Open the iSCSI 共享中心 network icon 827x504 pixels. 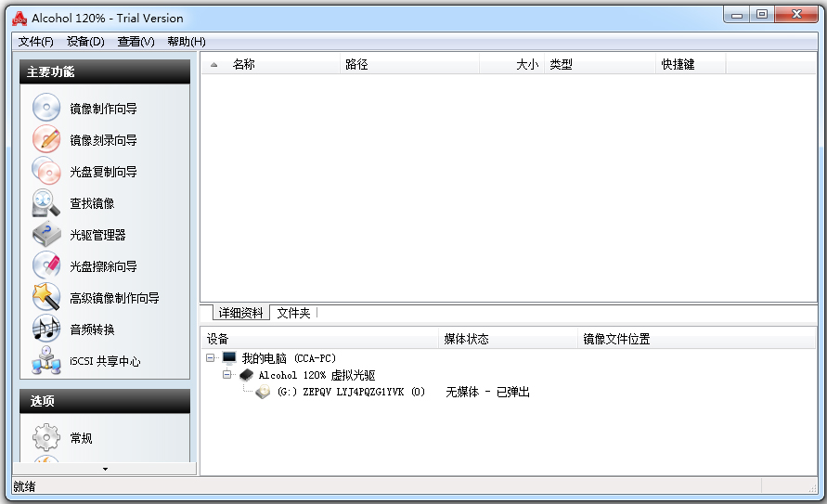[x=46, y=361]
